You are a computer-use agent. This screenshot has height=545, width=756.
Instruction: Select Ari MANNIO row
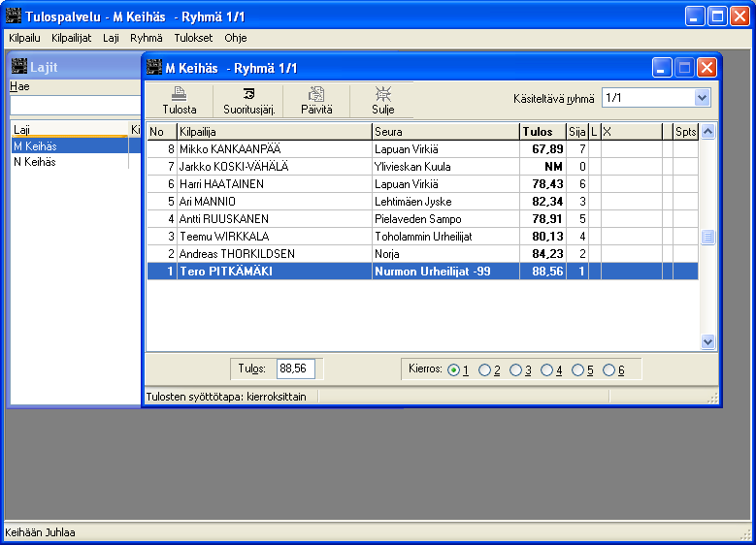coord(422,202)
